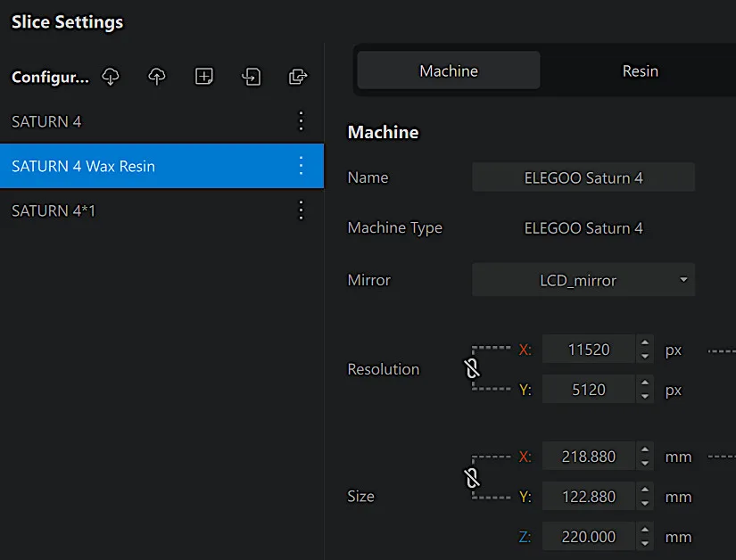Toggle the Resolution aspect-ratio link icon
736x560 pixels.
(x=472, y=368)
